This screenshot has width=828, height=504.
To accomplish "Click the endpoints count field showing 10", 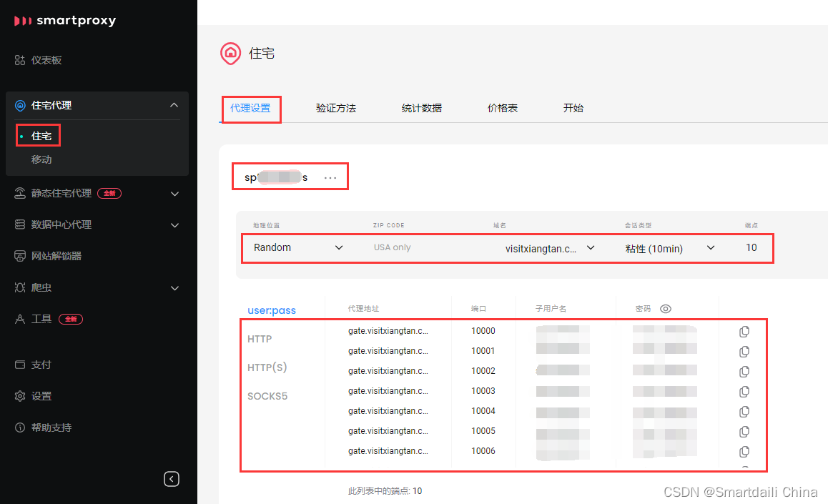I will 751,247.
